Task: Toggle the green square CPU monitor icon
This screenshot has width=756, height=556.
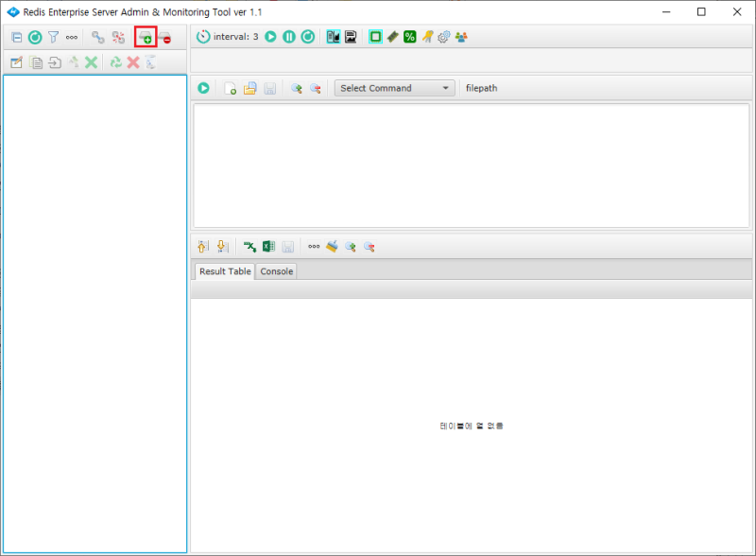Action: click(375, 37)
